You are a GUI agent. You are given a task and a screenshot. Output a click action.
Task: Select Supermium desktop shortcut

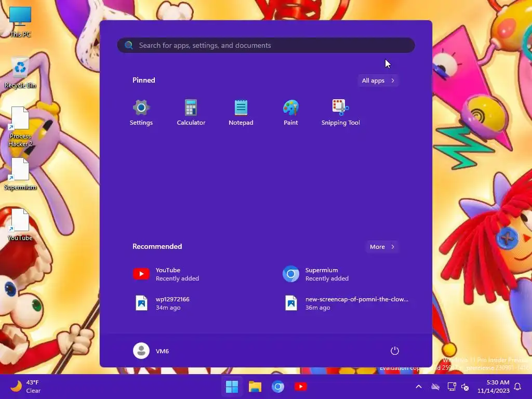pyautogui.click(x=20, y=174)
